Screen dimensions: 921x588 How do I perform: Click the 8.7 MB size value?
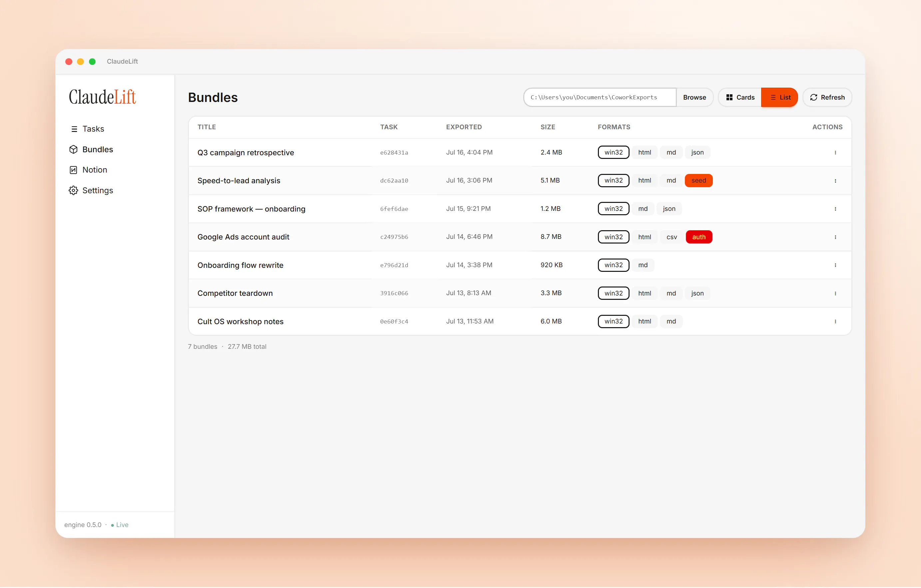click(551, 237)
